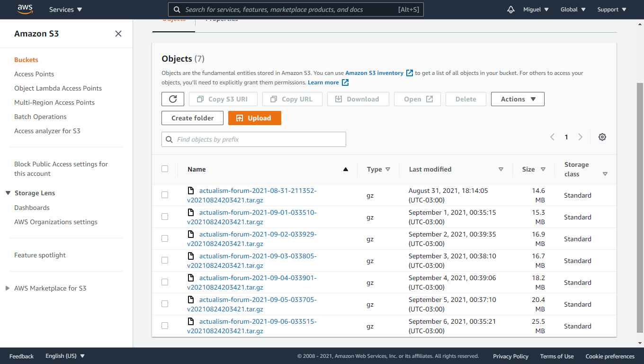Open Block Public Access settings for this account
The image size is (644, 364).
click(x=61, y=169)
